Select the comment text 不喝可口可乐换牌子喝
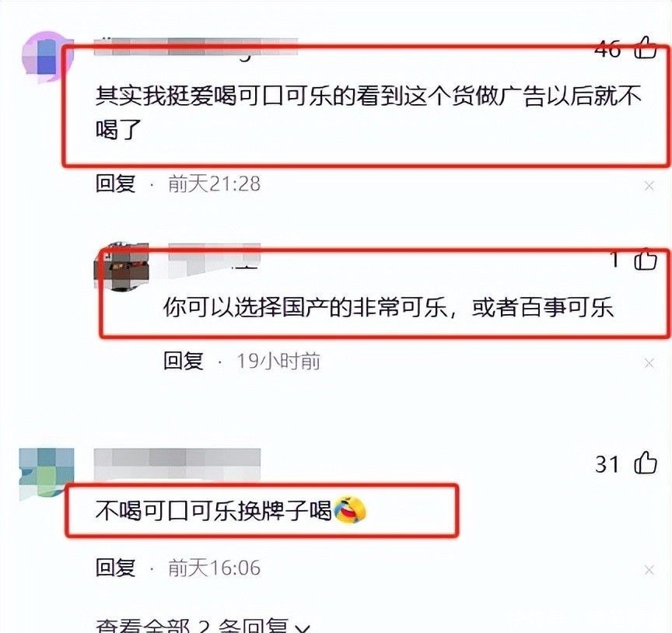 tap(213, 511)
